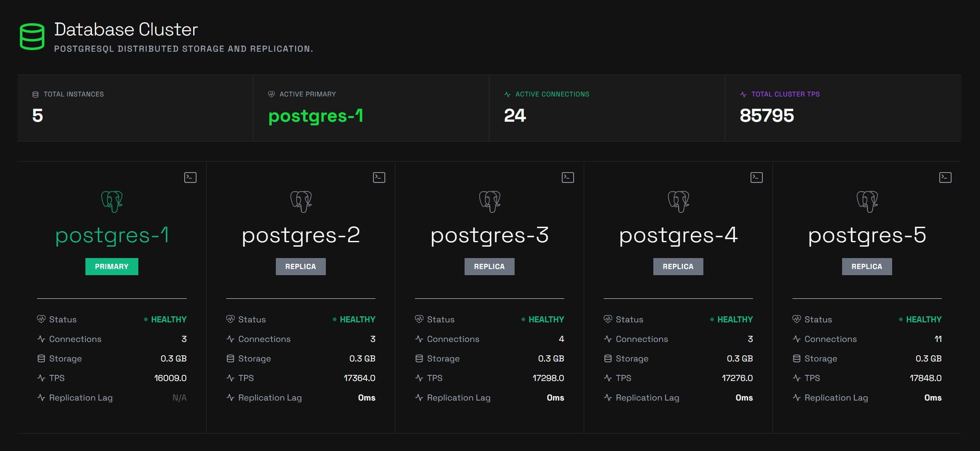
Task: Click postgres-5 Connections value 11
Action: (x=938, y=339)
